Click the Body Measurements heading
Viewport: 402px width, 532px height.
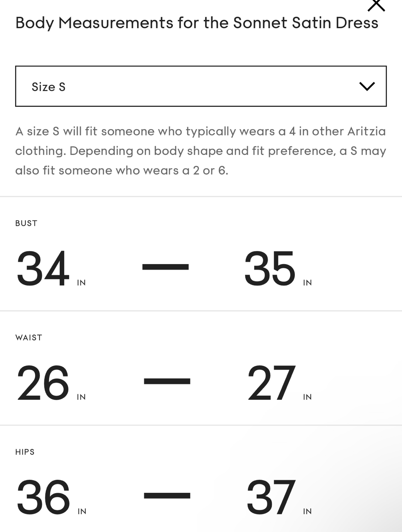point(197,23)
